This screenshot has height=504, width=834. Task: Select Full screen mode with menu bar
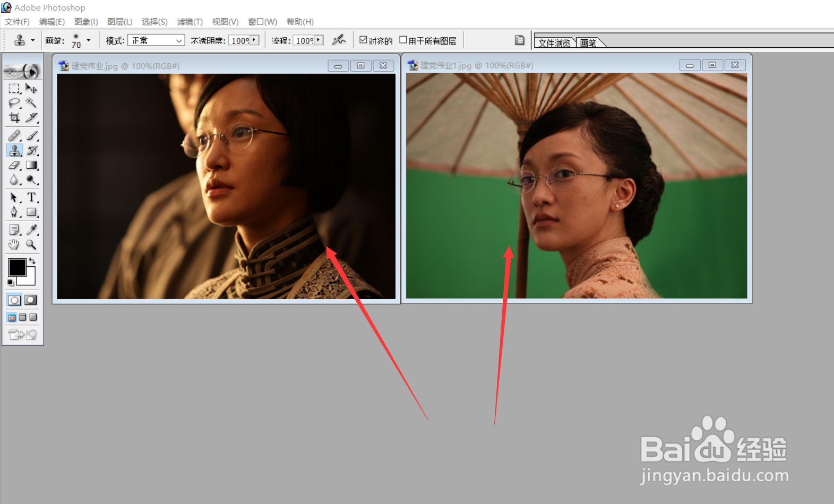click(x=22, y=317)
